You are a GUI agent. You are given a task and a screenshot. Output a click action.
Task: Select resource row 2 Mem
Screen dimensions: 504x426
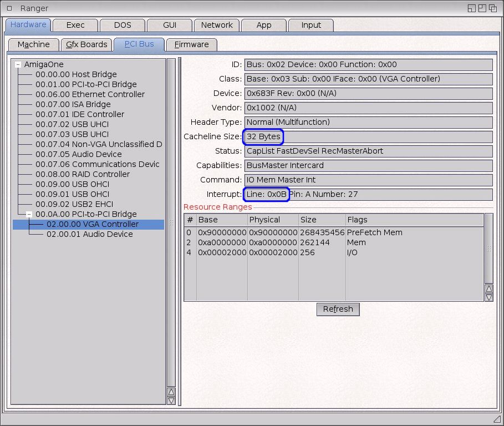[334, 242]
